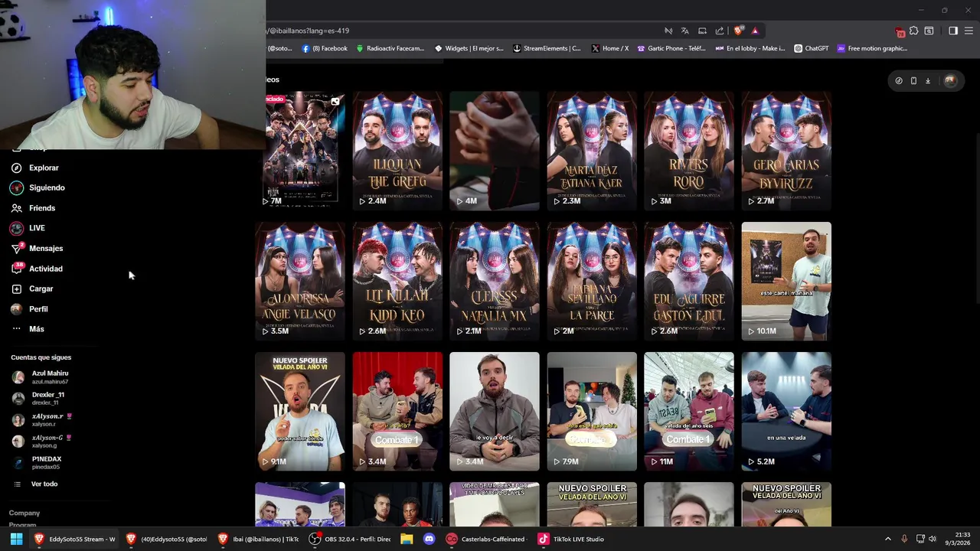Open File Explorer from the taskbar
This screenshot has height=551, width=980.
pos(407,539)
